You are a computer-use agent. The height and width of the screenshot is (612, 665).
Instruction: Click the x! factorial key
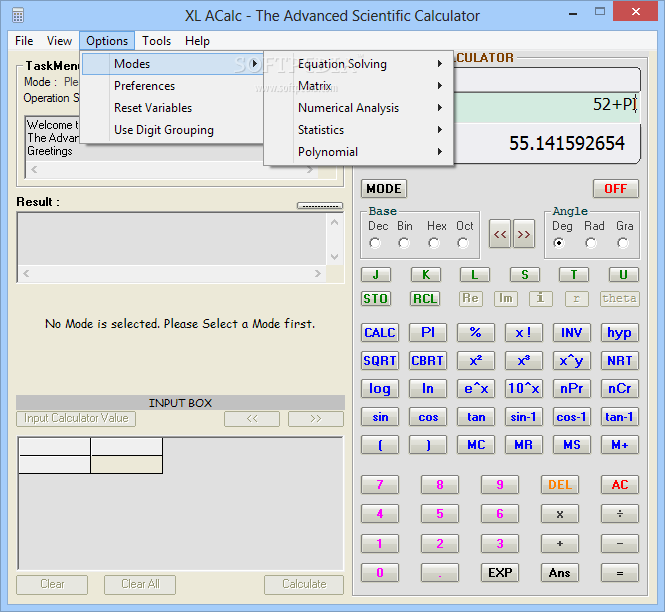click(x=523, y=333)
